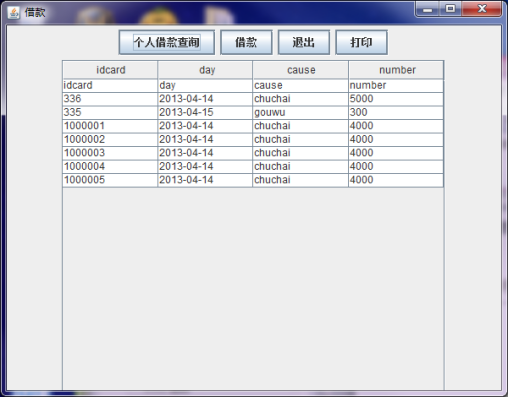This screenshot has height=398, width=508.
Task: Select the 300 number cell
Action: pyautogui.click(x=396, y=113)
